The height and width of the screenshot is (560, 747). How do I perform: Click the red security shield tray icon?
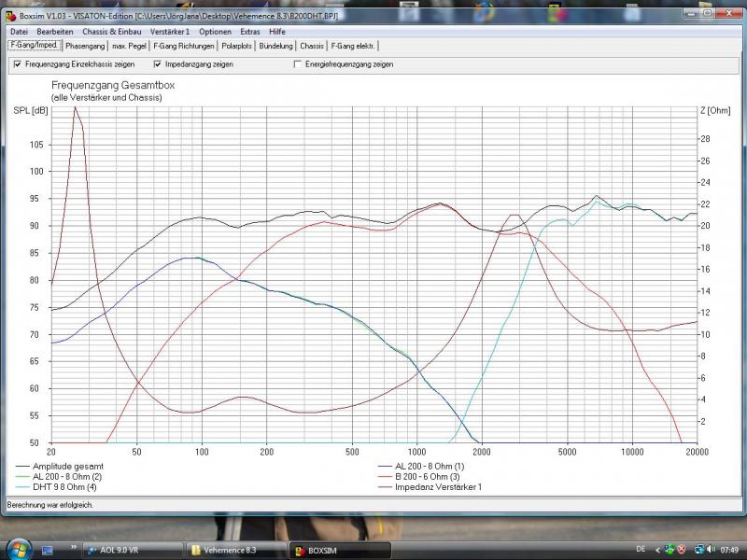[x=683, y=550]
